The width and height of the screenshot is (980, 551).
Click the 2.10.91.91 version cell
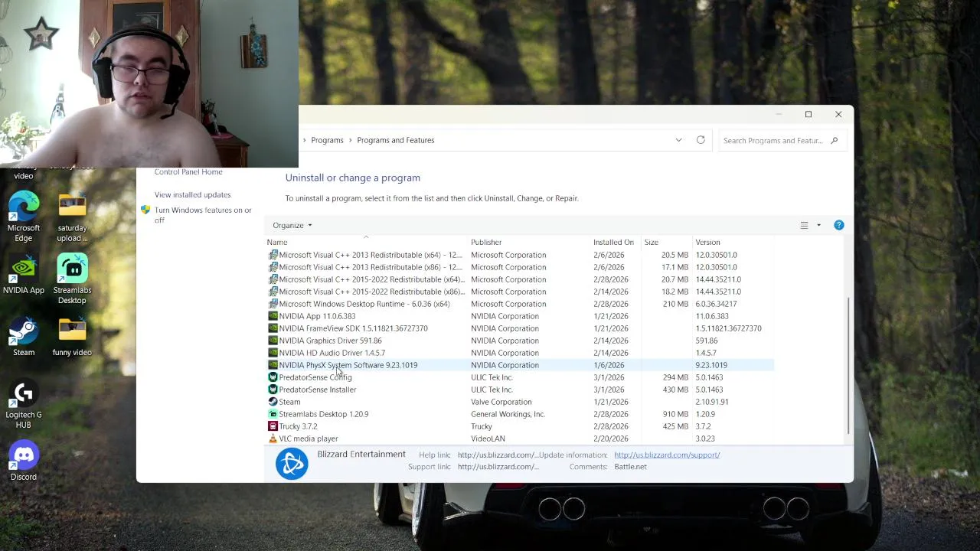pyautogui.click(x=712, y=402)
